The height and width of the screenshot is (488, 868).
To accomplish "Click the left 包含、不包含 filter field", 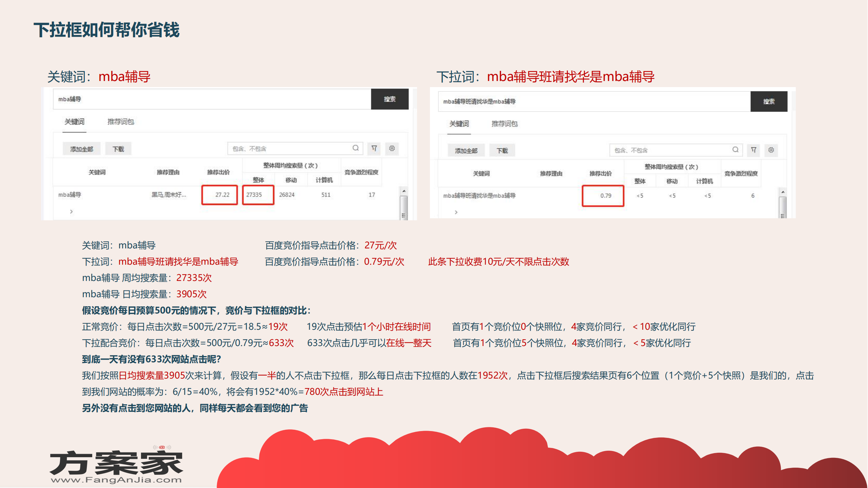I will [295, 148].
